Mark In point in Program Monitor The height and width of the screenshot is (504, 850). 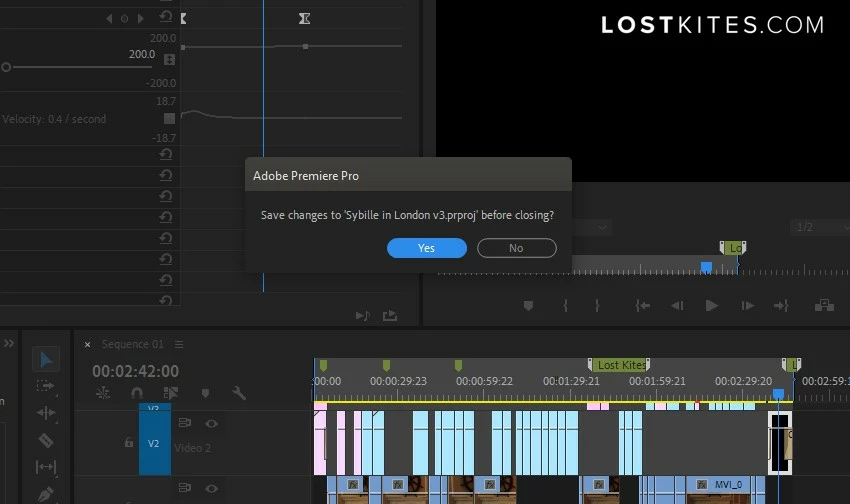point(565,306)
